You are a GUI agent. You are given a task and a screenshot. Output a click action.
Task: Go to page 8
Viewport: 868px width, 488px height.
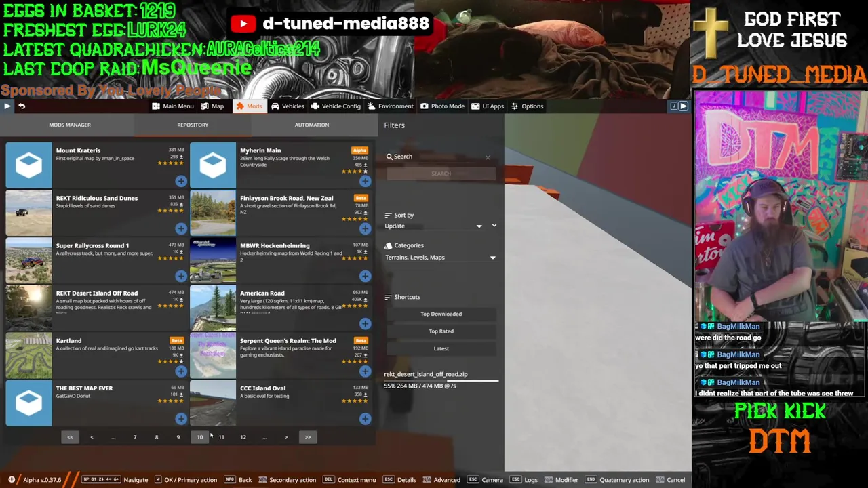pyautogui.click(x=157, y=437)
